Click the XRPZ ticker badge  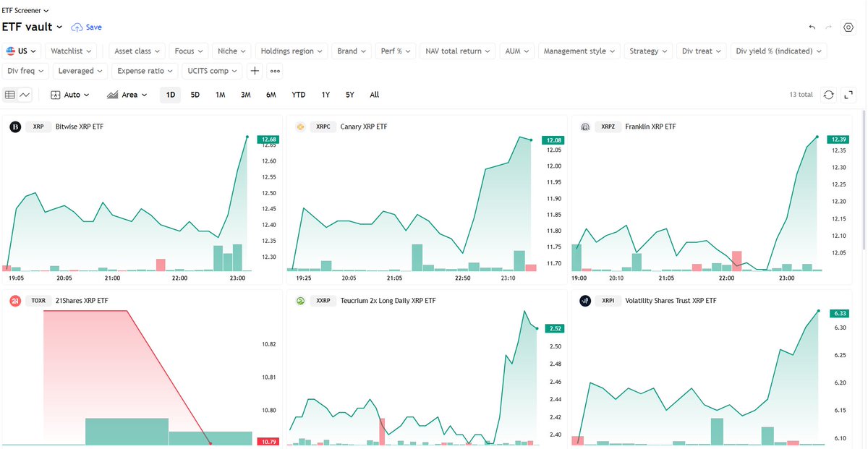click(608, 127)
